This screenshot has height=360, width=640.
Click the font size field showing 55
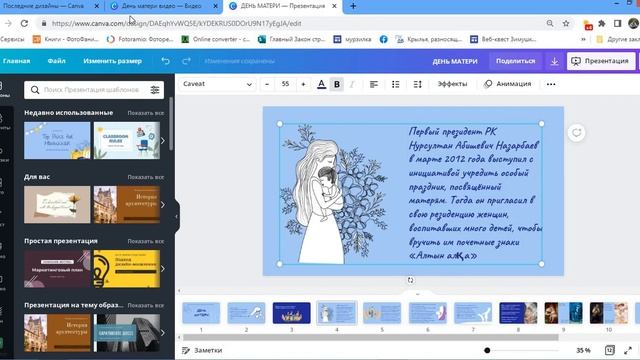tap(285, 84)
